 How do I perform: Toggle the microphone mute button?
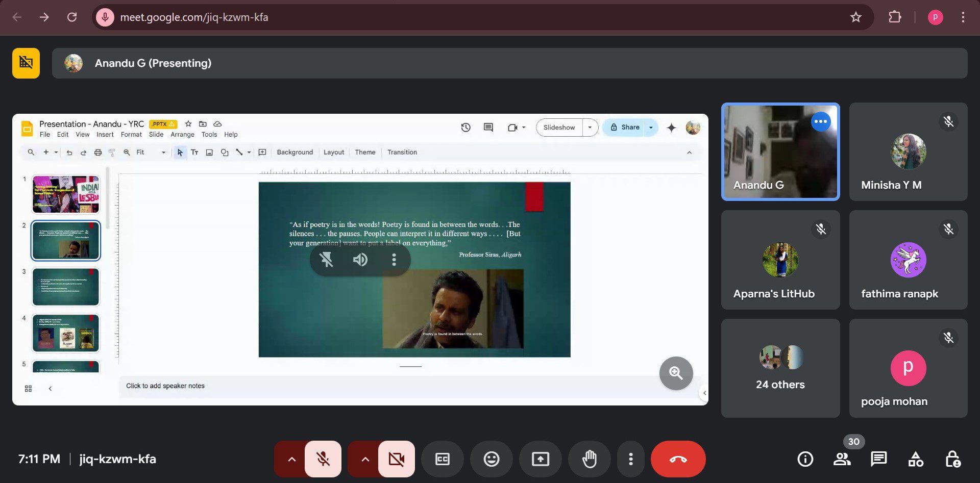click(323, 459)
